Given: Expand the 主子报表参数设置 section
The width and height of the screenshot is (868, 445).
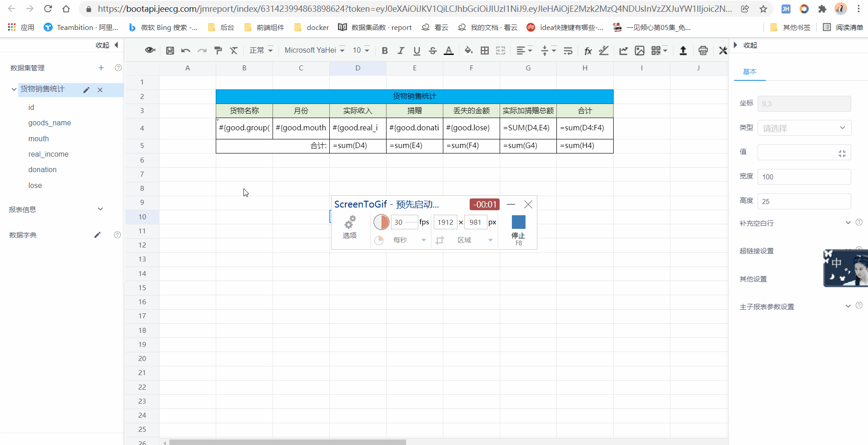Looking at the screenshot, I should [x=848, y=306].
